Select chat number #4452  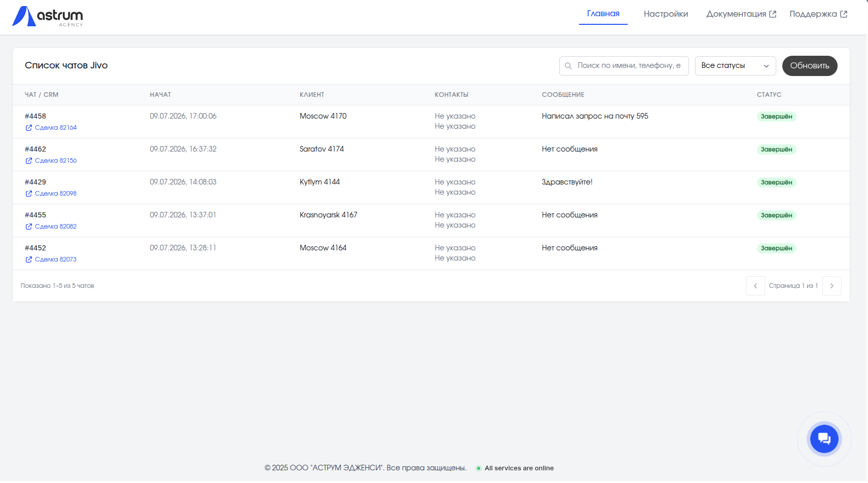click(x=35, y=248)
